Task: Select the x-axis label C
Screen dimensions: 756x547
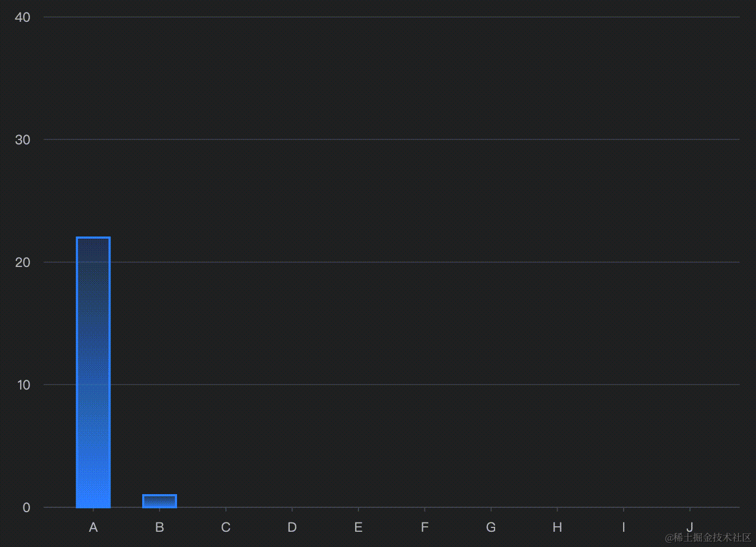Action: coord(226,527)
